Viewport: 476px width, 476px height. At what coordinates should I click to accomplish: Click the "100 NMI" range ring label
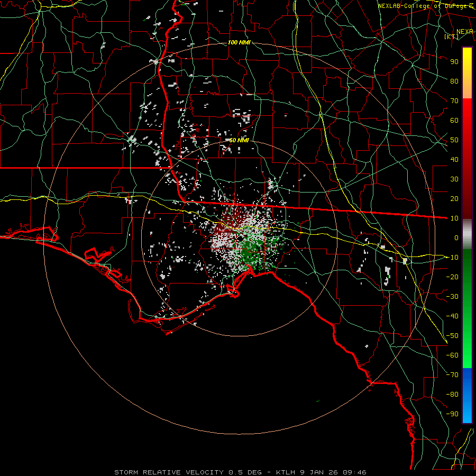click(x=239, y=42)
